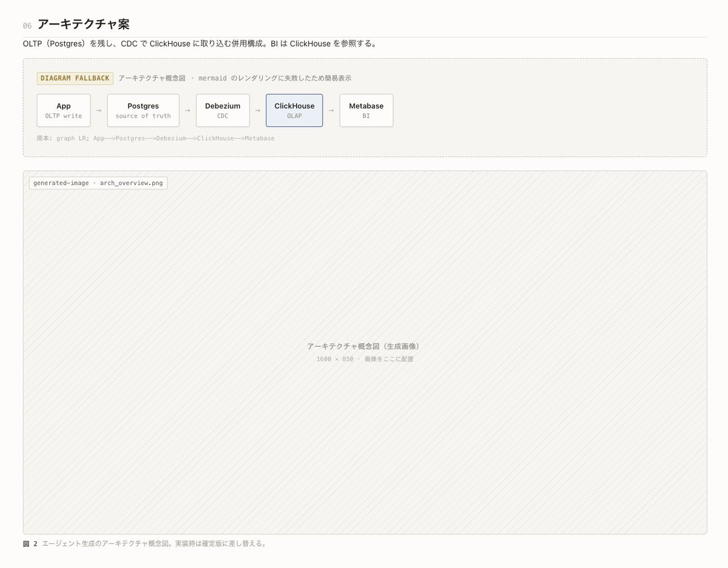Click the mermaid rendering failure notice text

(235, 78)
